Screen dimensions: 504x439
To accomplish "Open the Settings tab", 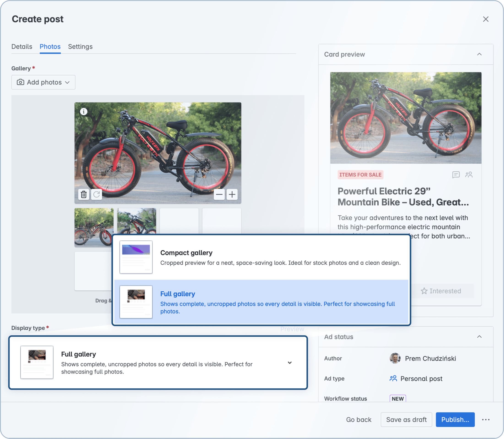I will pyautogui.click(x=80, y=46).
